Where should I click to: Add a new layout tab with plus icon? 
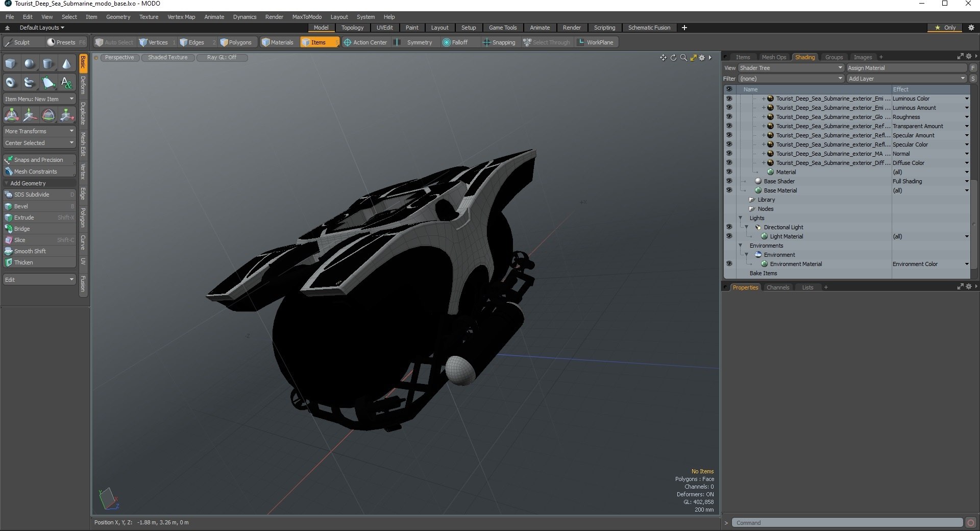click(684, 28)
